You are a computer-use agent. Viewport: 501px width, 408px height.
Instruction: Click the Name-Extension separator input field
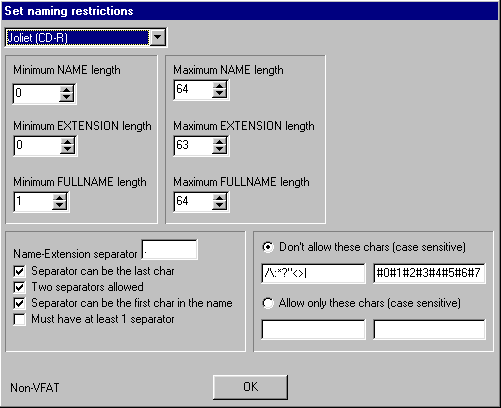(170, 249)
